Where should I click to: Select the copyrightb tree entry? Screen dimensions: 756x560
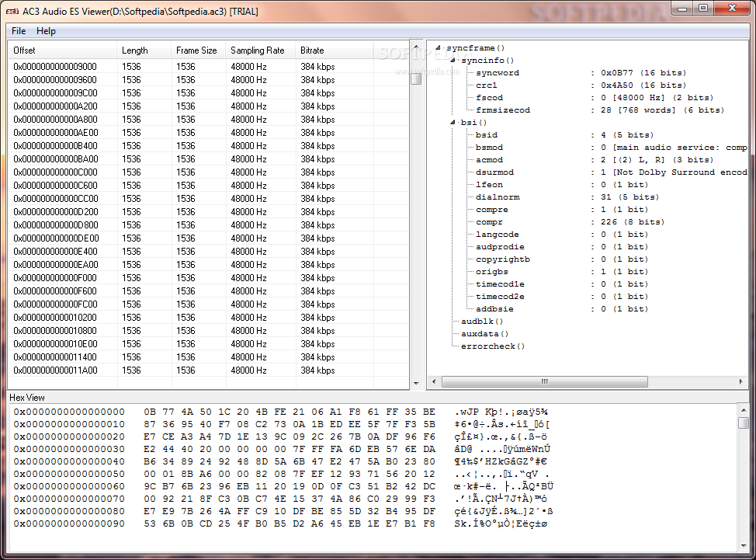pyautogui.click(x=562, y=259)
